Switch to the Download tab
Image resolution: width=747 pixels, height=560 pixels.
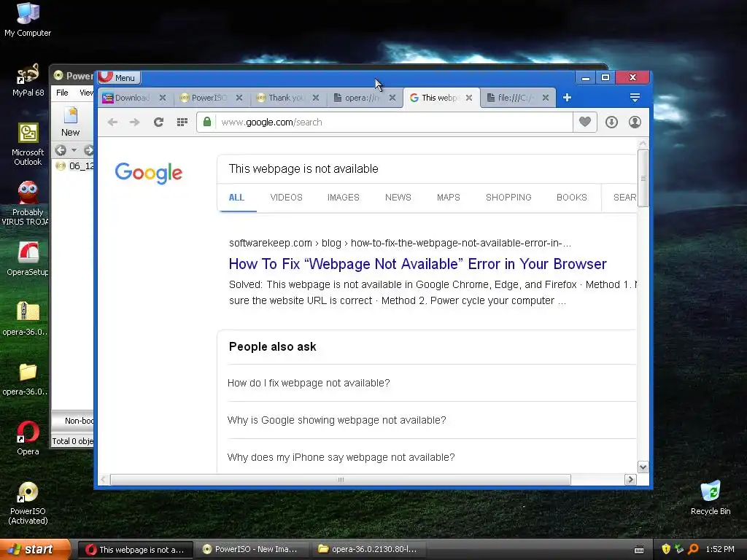(133, 98)
